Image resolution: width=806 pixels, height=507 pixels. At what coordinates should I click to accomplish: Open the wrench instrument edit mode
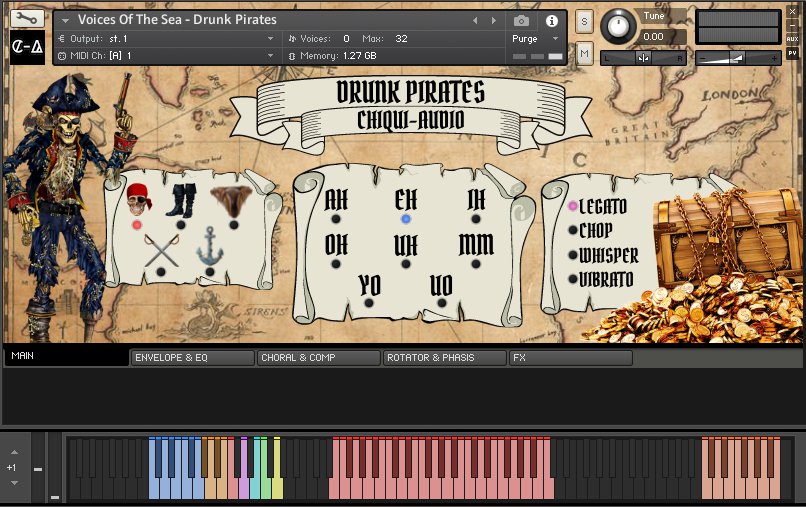click(x=27, y=19)
